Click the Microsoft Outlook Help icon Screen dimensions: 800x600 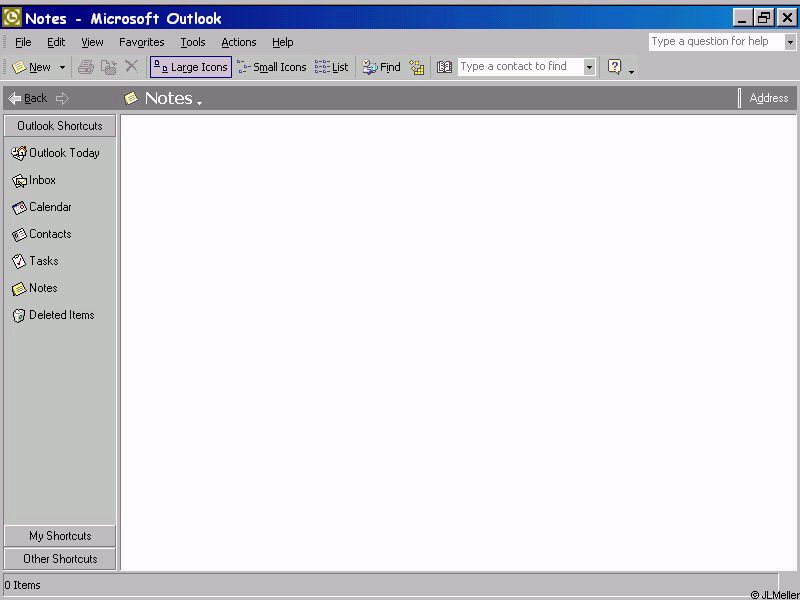[x=614, y=67]
